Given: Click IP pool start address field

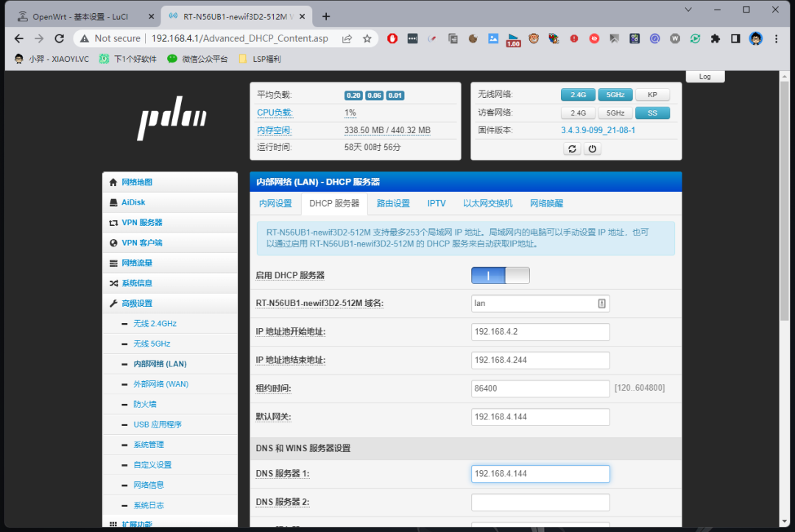Looking at the screenshot, I should (540, 332).
